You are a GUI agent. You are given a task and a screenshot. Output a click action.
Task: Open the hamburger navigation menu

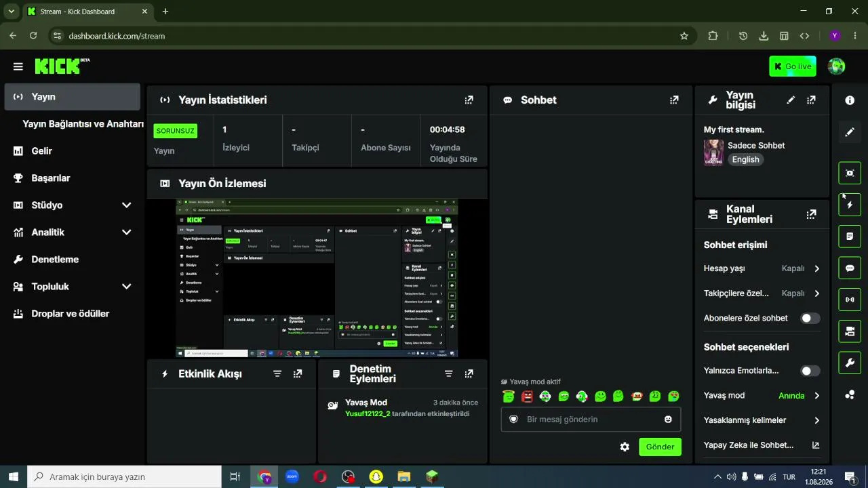click(18, 66)
